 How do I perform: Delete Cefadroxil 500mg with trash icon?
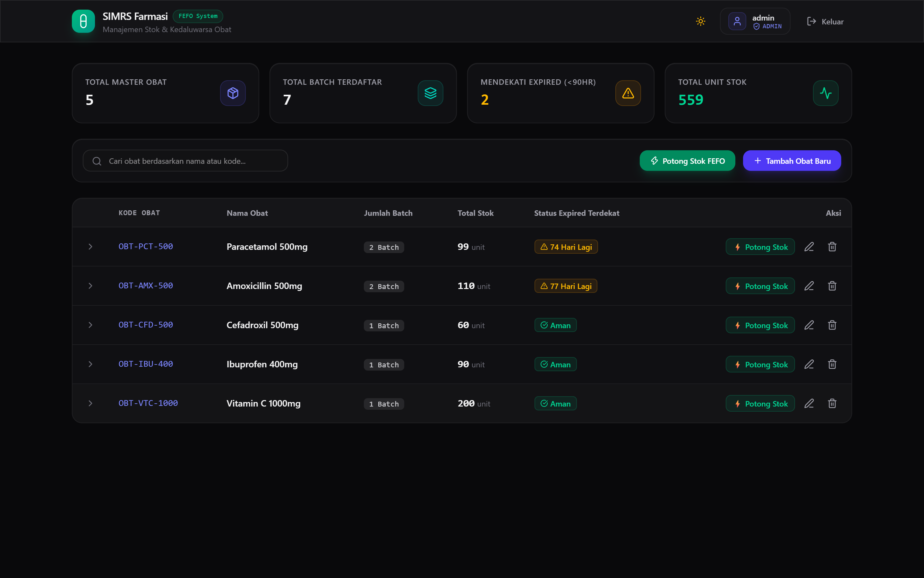[832, 325]
